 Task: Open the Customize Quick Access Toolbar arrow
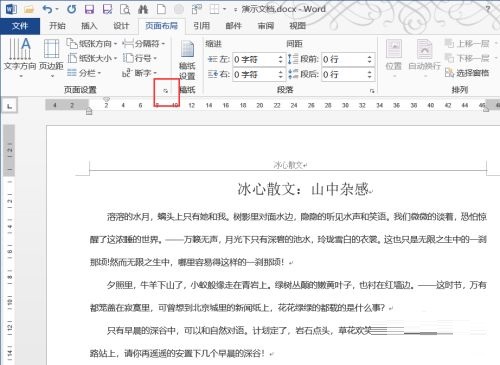(235, 10)
